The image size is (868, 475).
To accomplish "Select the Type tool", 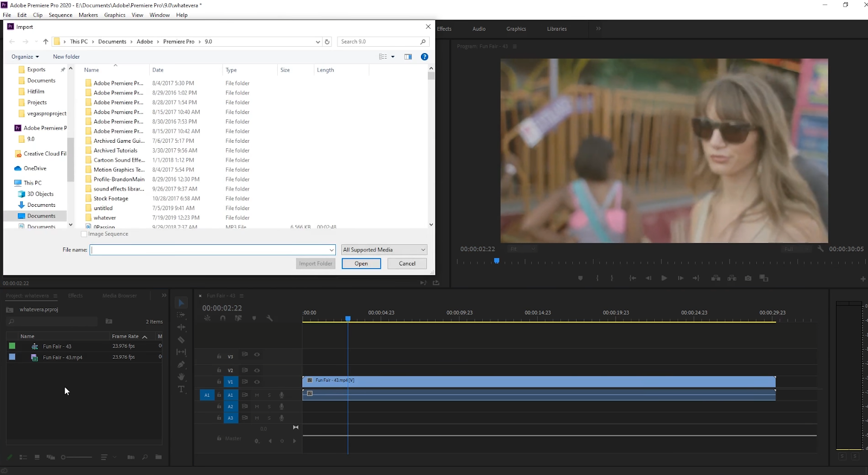I will [181, 389].
